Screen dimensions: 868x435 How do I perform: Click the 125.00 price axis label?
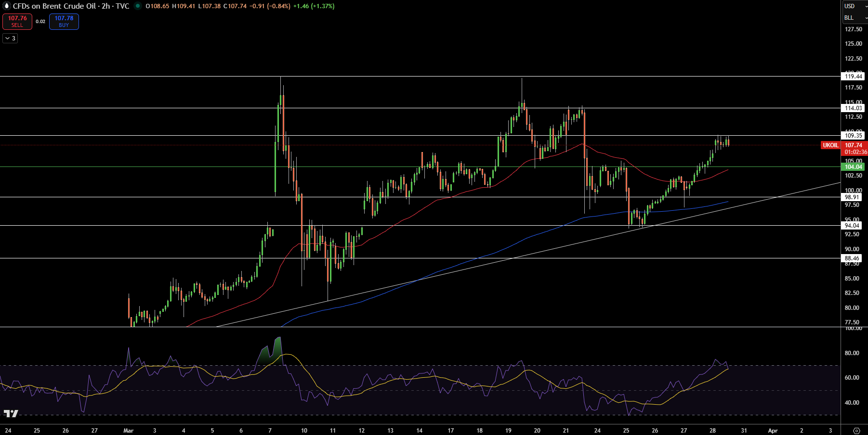coord(854,44)
